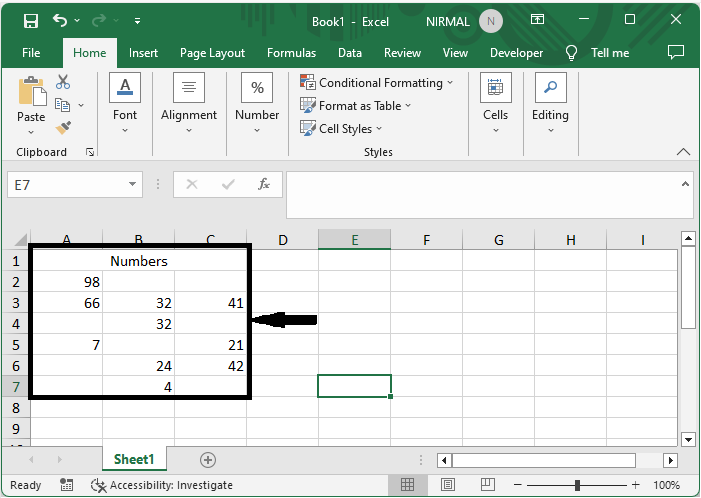Click the horizontal scrollbar right arrow

pos(670,460)
